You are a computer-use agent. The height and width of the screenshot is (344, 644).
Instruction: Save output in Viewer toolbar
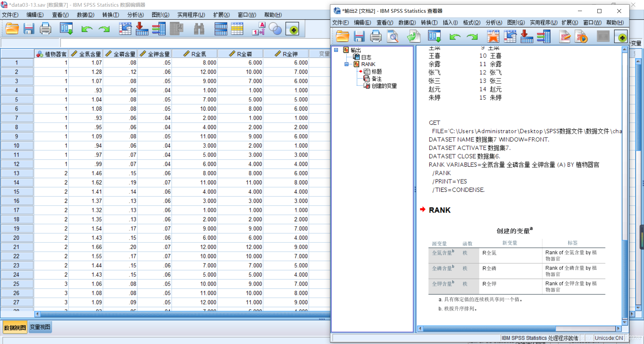[x=359, y=36]
